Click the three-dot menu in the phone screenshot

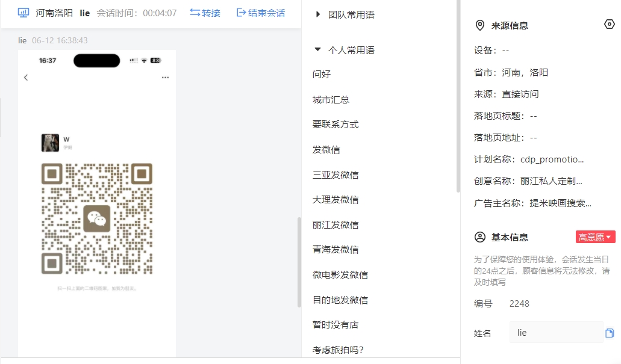(x=165, y=78)
